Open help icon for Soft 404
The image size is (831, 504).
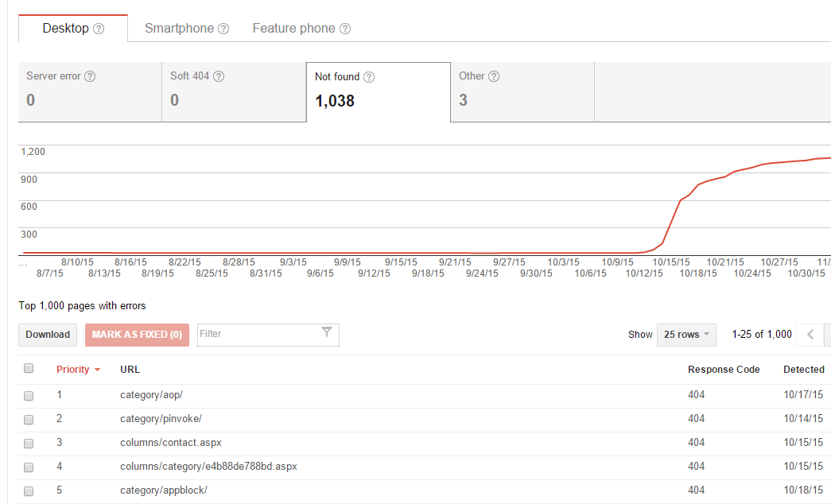click(x=219, y=77)
